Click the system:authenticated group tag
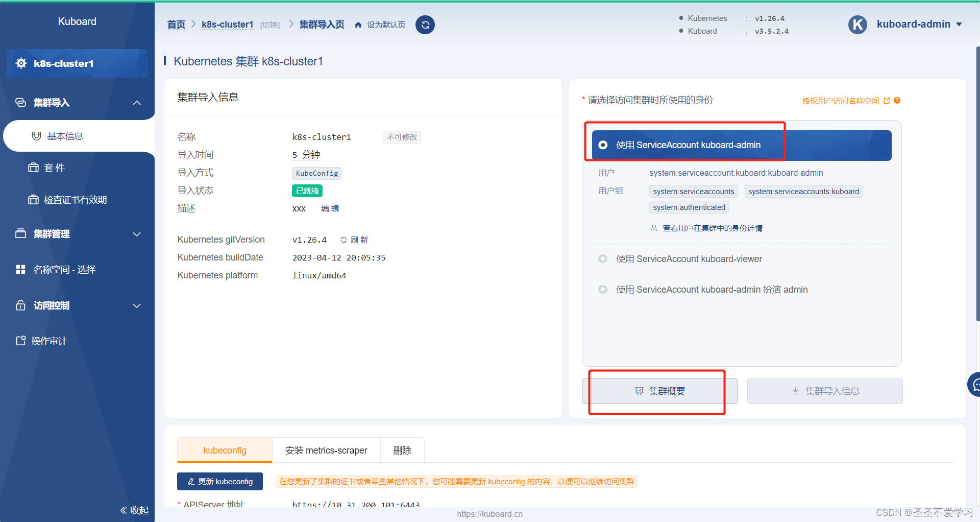This screenshot has width=980, height=522. point(689,207)
